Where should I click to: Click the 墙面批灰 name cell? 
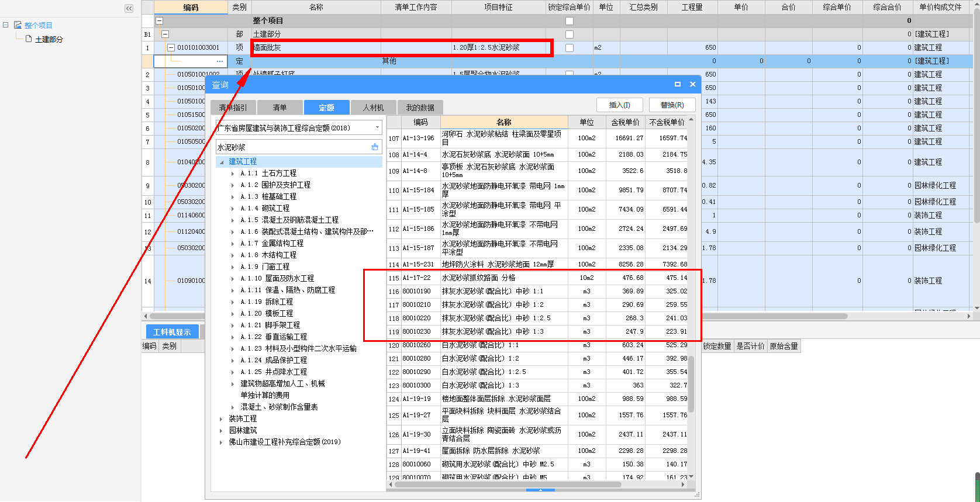[316, 47]
